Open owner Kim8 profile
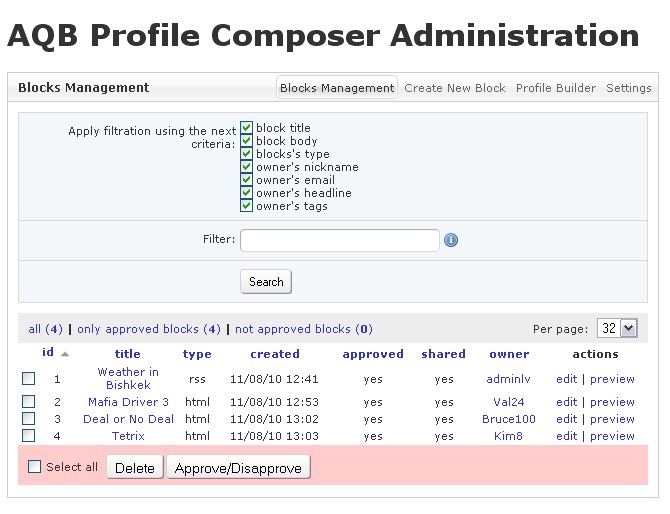This screenshot has width=670, height=514. pos(508,436)
